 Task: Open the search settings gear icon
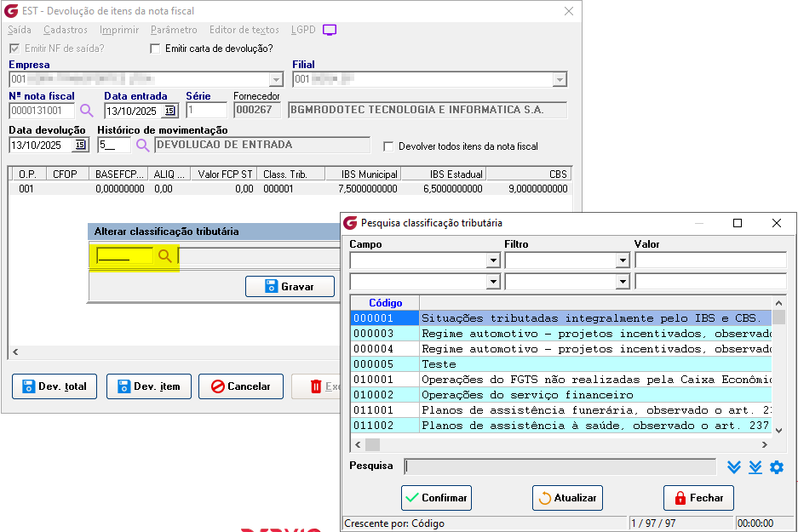pos(777,467)
